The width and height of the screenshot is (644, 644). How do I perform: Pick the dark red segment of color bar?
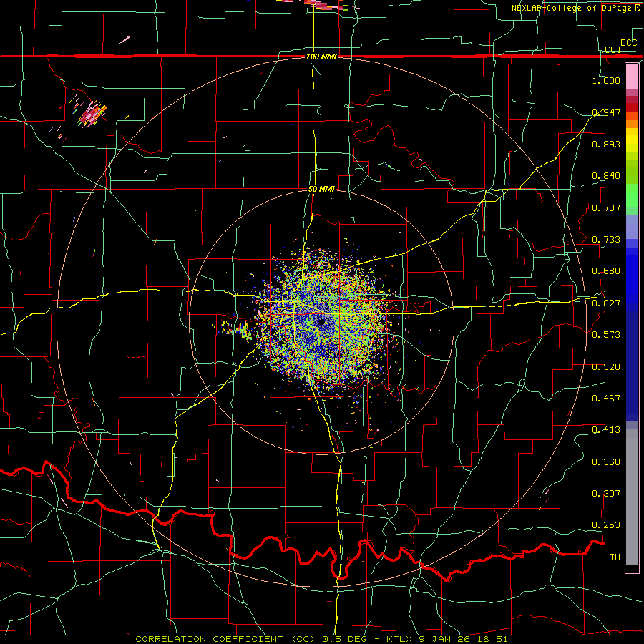click(x=632, y=107)
